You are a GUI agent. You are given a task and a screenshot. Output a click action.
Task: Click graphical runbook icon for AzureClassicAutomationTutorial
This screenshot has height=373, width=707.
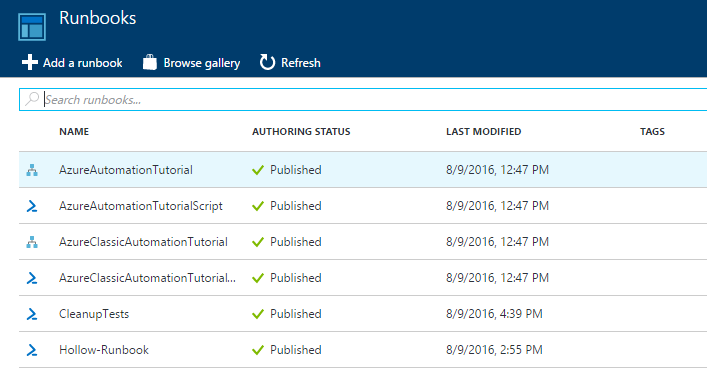coord(32,242)
